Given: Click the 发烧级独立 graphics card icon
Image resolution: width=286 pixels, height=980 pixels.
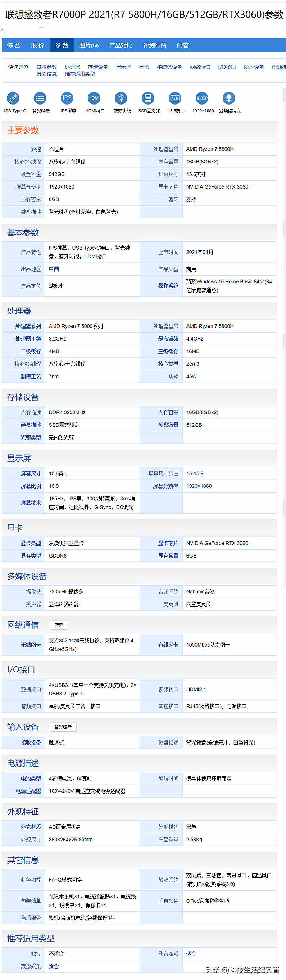Looking at the screenshot, I should pos(229,98).
